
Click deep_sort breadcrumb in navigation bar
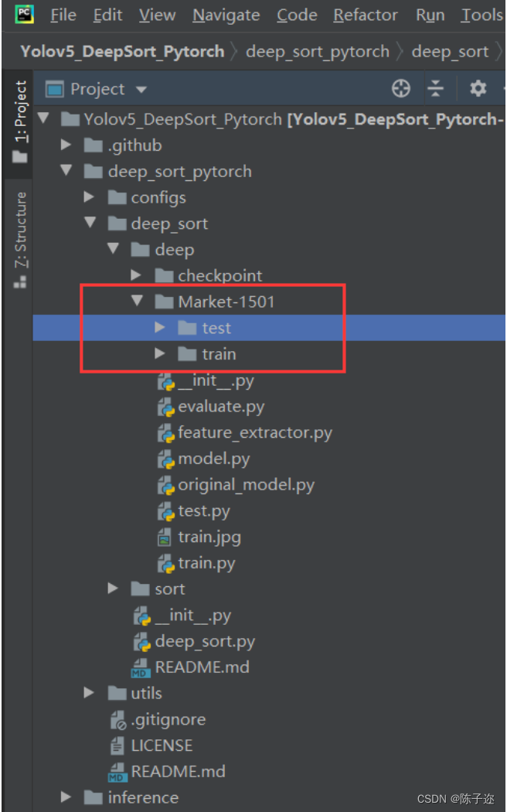pyautogui.click(x=450, y=51)
